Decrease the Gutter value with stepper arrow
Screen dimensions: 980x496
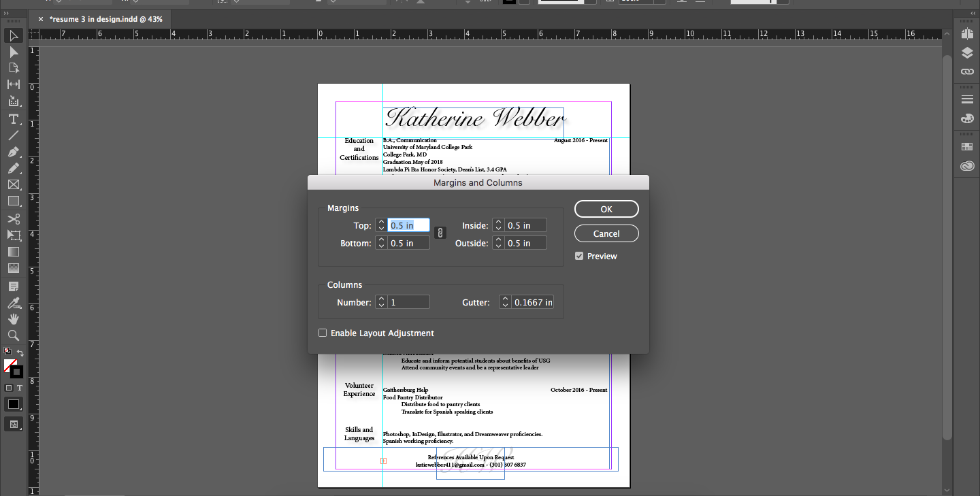pyautogui.click(x=504, y=304)
